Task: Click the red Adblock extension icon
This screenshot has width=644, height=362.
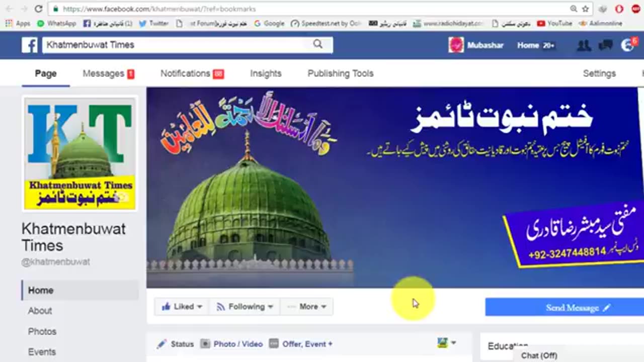Action: [x=636, y=9]
